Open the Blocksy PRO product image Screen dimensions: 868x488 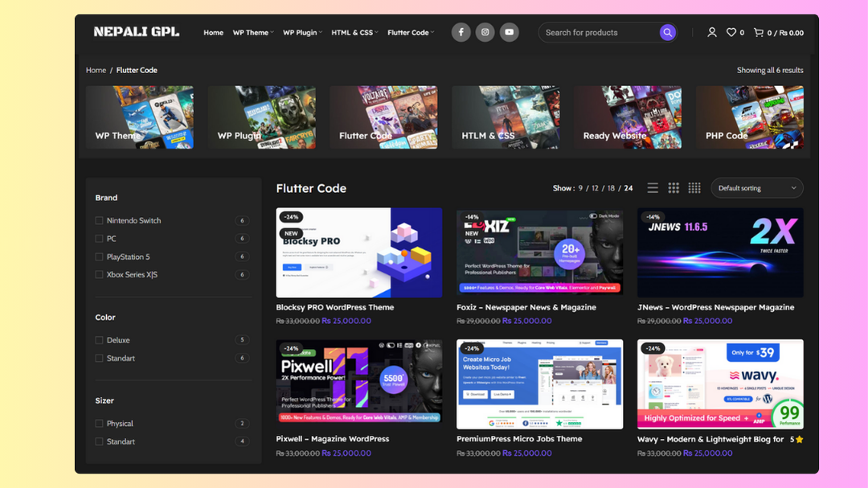click(359, 252)
